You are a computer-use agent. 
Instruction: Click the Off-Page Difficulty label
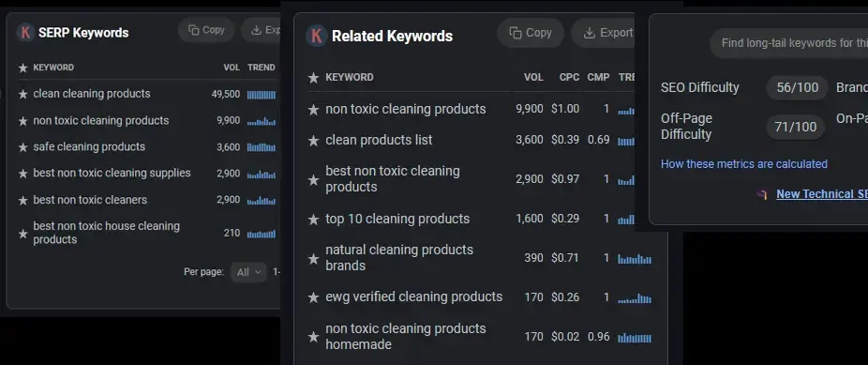pos(686,127)
